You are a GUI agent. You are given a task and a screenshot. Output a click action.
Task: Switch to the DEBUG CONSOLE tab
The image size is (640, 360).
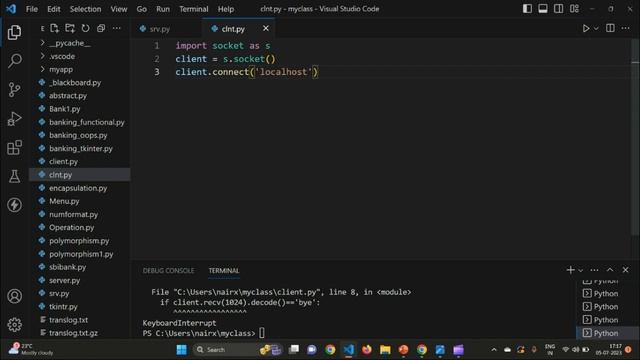click(x=169, y=271)
